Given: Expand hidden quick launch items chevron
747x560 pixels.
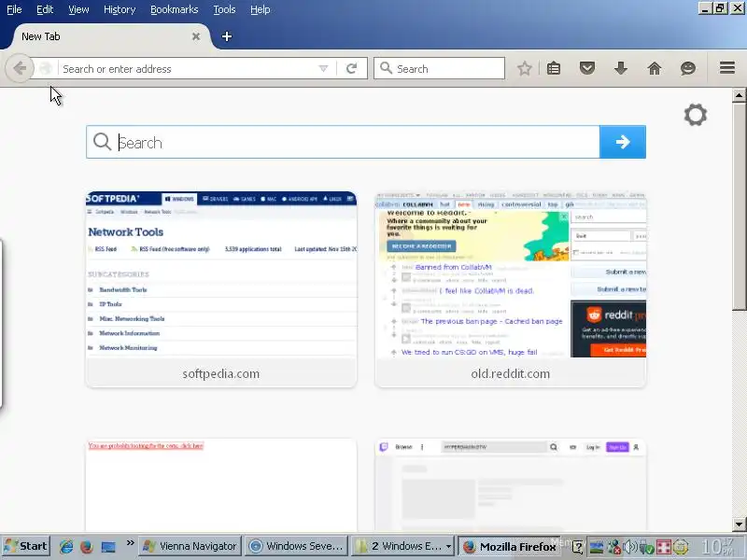Looking at the screenshot, I should coord(130,543).
